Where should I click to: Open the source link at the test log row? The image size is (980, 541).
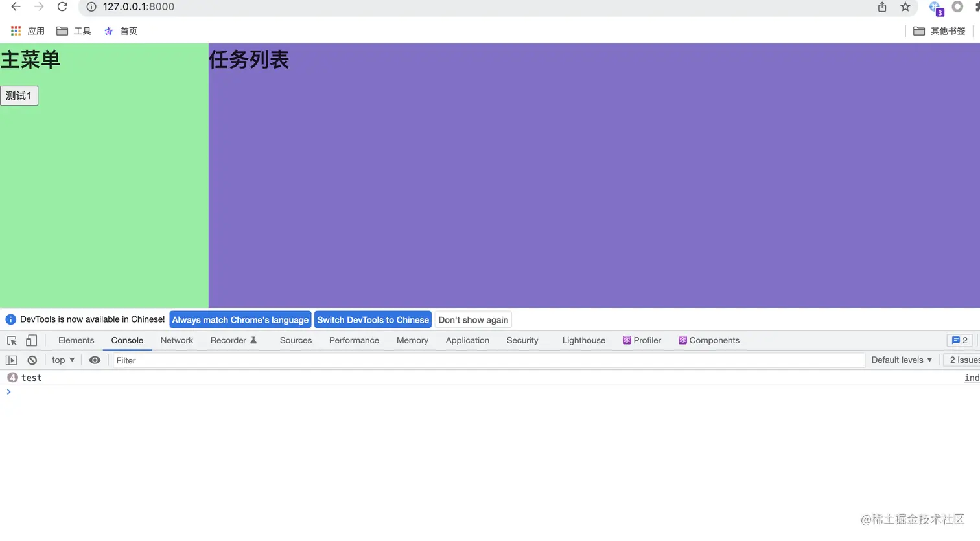(972, 378)
